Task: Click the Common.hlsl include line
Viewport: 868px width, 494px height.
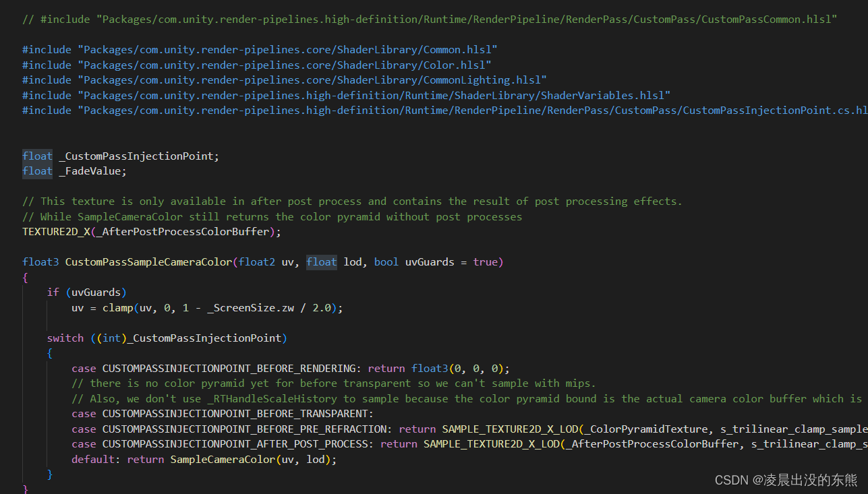Action: [260, 50]
